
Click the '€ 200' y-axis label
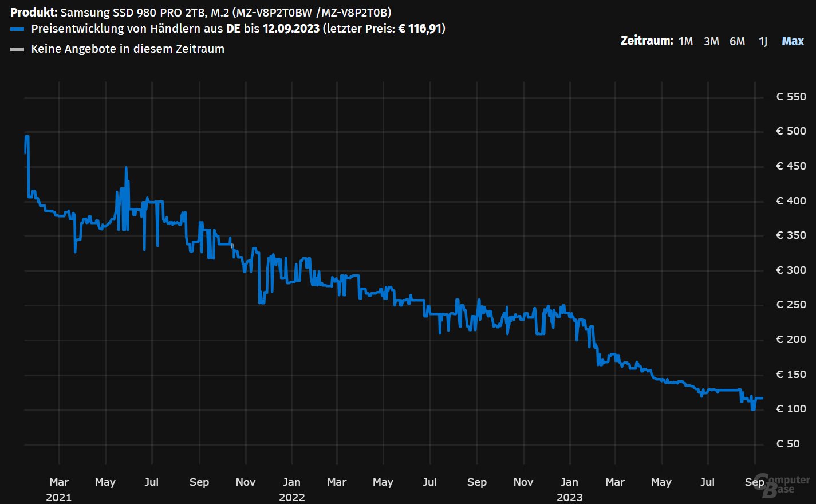click(791, 340)
